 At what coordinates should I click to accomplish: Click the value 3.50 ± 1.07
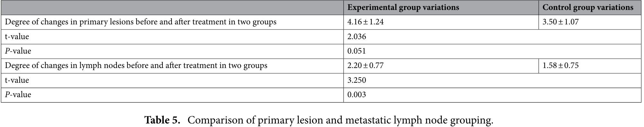561,22
